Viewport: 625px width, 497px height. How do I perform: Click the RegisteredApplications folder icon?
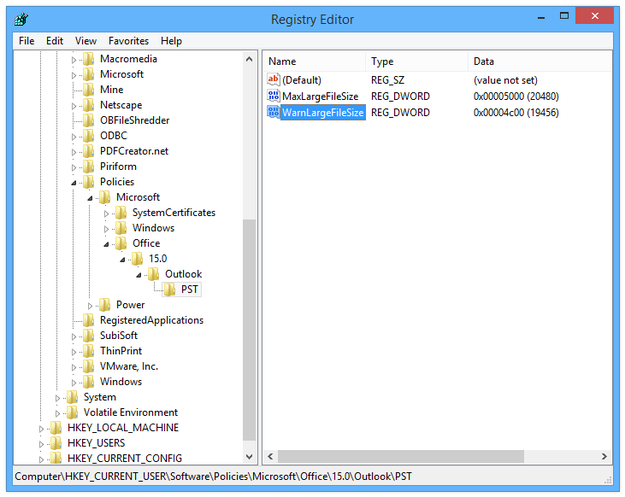88,320
